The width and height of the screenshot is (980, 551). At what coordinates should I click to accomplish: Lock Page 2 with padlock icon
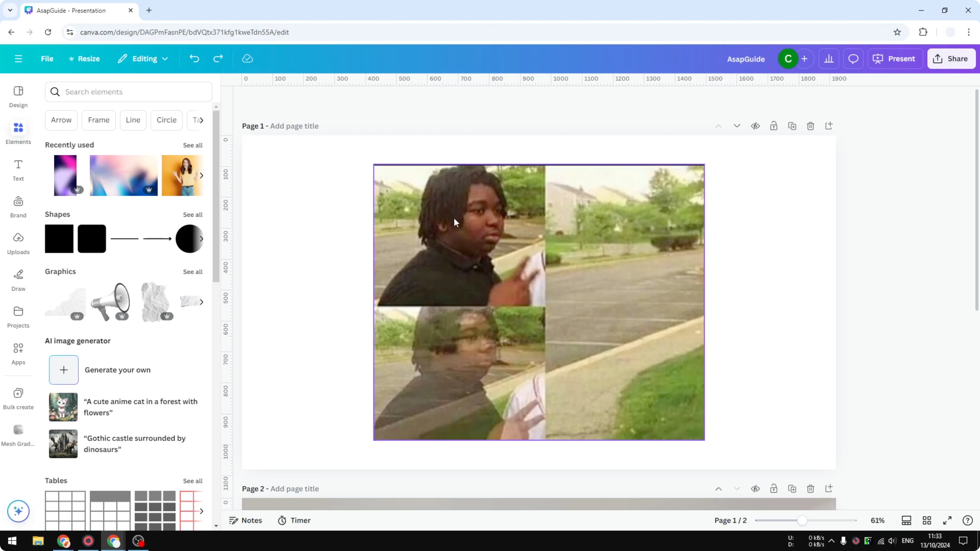tap(773, 489)
